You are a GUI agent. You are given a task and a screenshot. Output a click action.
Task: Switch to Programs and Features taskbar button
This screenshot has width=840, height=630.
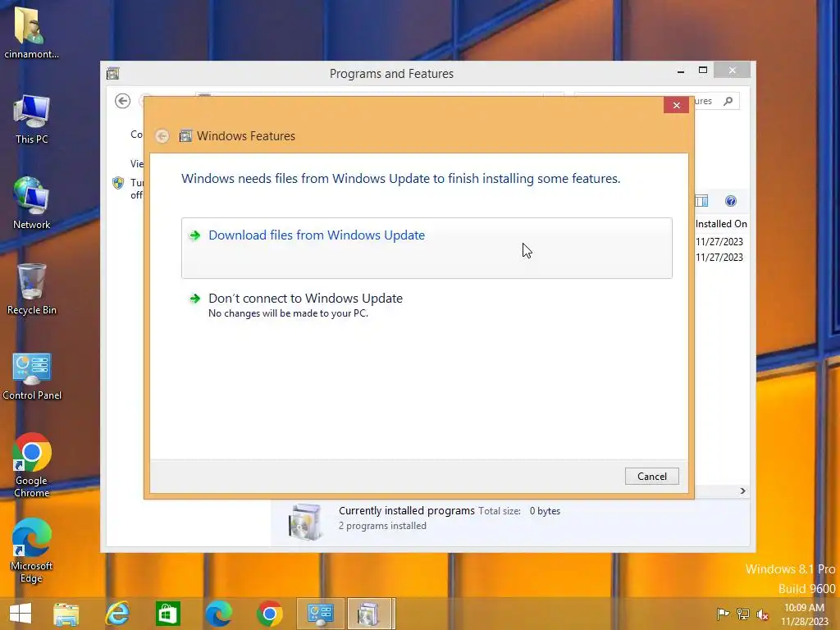pos(371,614)
